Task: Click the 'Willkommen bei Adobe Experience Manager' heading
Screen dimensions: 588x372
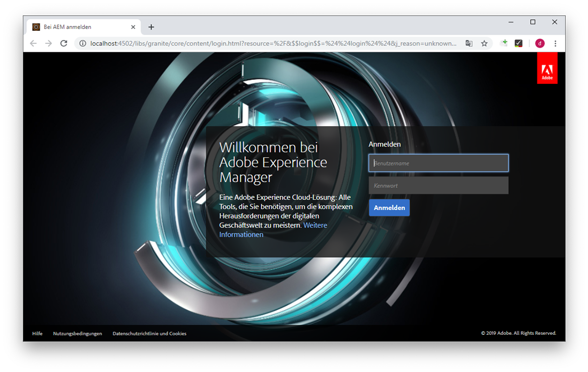Action: pos(273,162)
